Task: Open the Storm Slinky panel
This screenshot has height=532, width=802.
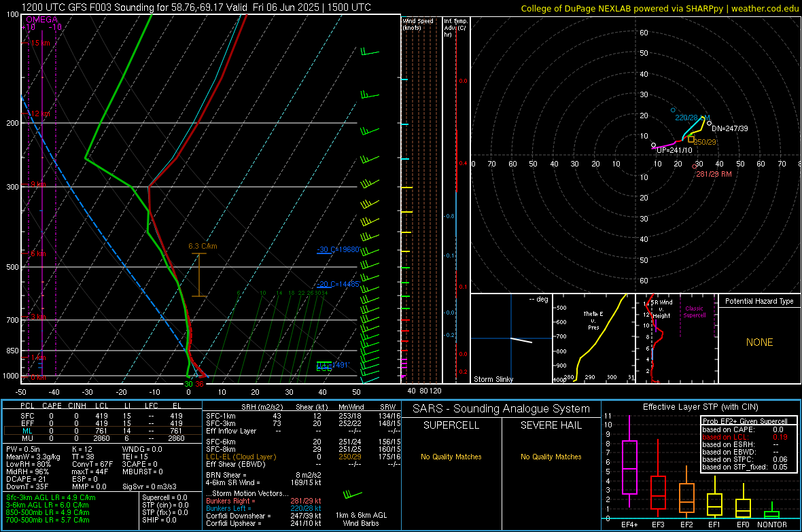Action: (x=511, y=338)
